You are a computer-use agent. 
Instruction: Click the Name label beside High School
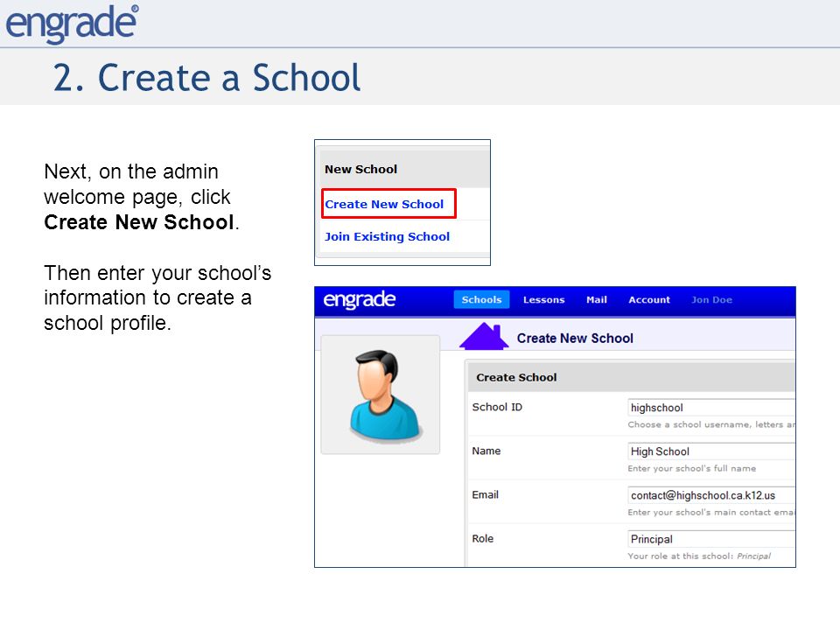pyautogui.click(x=486, y=451)
